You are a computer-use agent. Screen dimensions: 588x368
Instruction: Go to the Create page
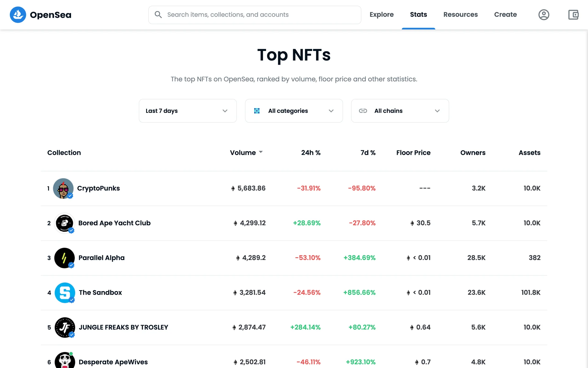point(505,15)
